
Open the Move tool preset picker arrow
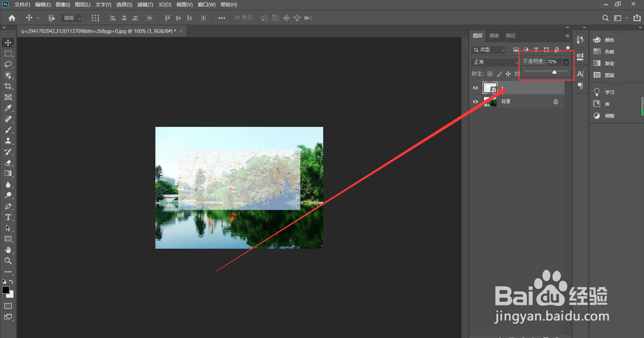[x=38, y=18]
